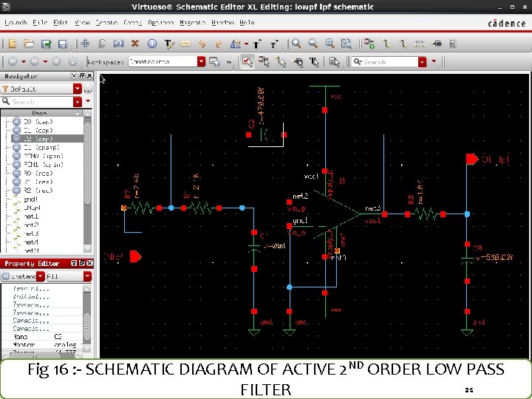Viewport: 532px width, 399px height.
Task: Click the float icon in Navigator header
Action: tap(82, 75)
